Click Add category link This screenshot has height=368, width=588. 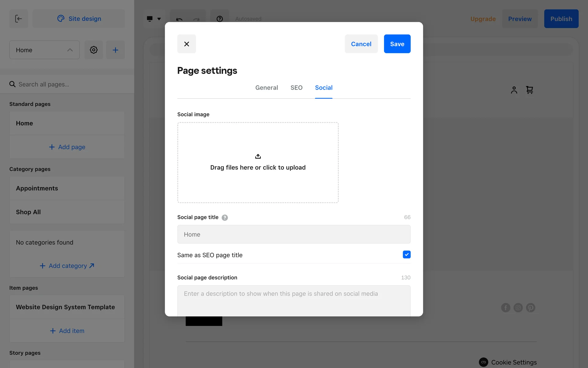[x=67, y=266]
